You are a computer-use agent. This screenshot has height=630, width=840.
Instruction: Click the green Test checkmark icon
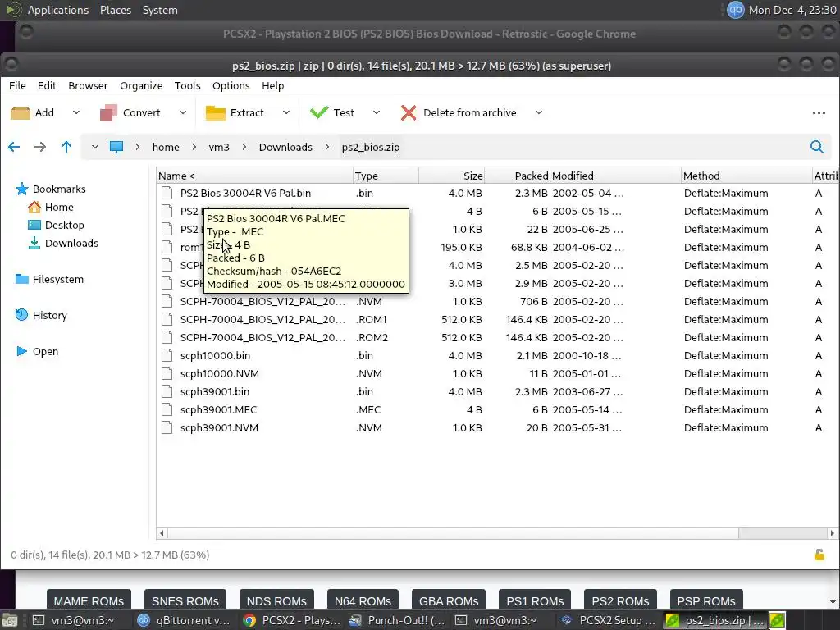(x=319, y=112)
